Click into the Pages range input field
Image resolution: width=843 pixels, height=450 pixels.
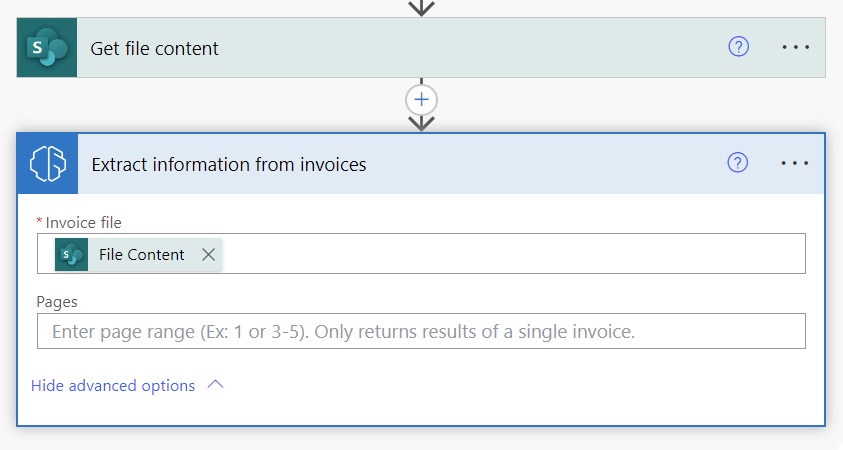click(x=421, y=331)
